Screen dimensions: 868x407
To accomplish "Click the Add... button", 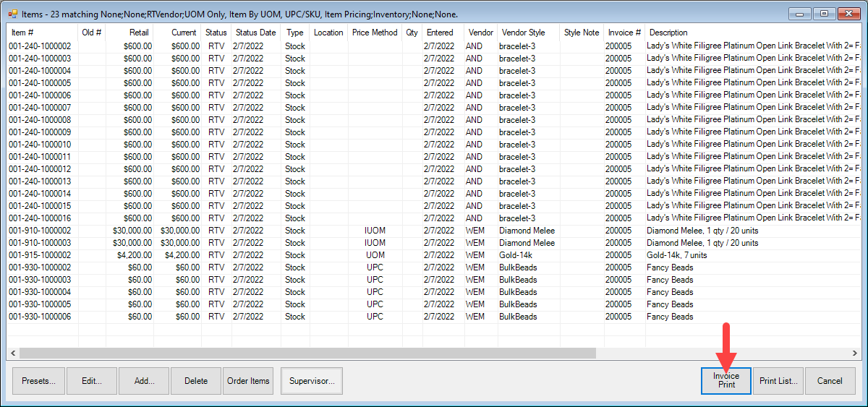I will [x=143, y=381].
